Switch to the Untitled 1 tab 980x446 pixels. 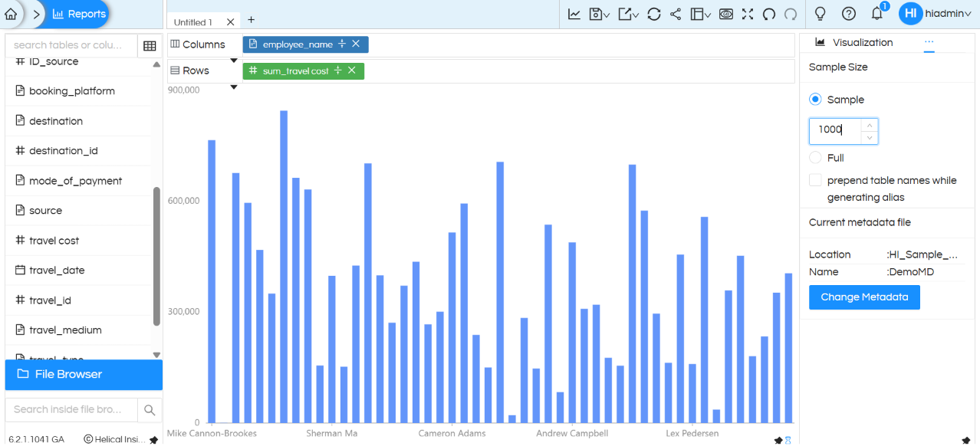pos(193,22)
